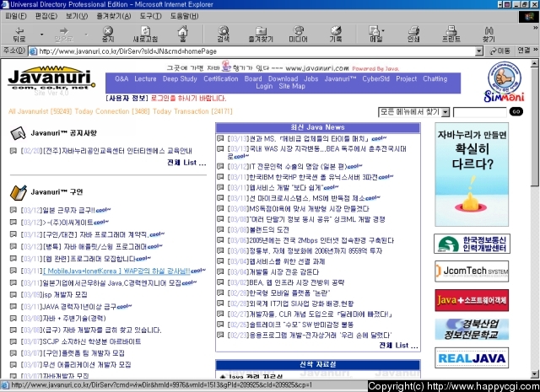The image size is (540, 392).
Task: Go to Q&A in site navigation
Action: pyautogui.click(x=121, y=78)
